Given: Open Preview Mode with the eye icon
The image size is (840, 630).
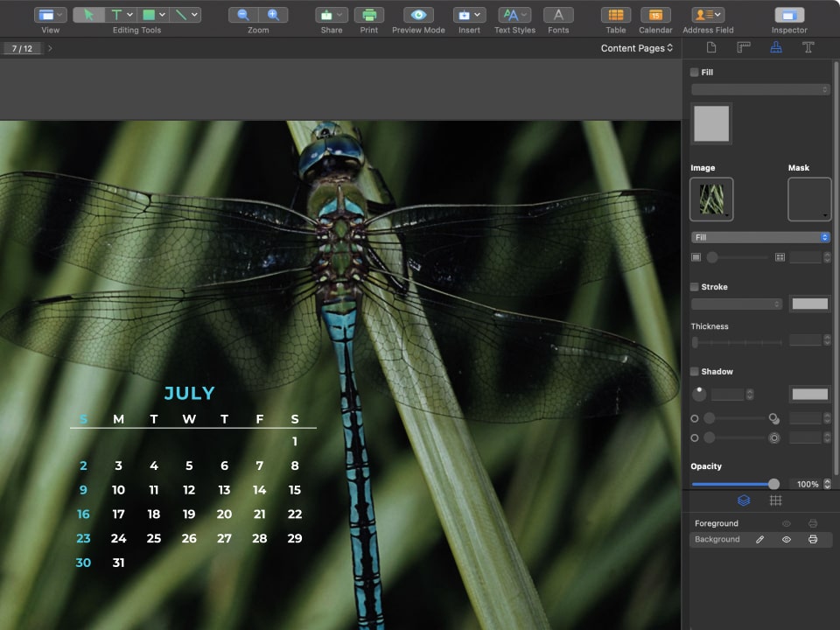Looking at the screenshot, I should (418, 15).
